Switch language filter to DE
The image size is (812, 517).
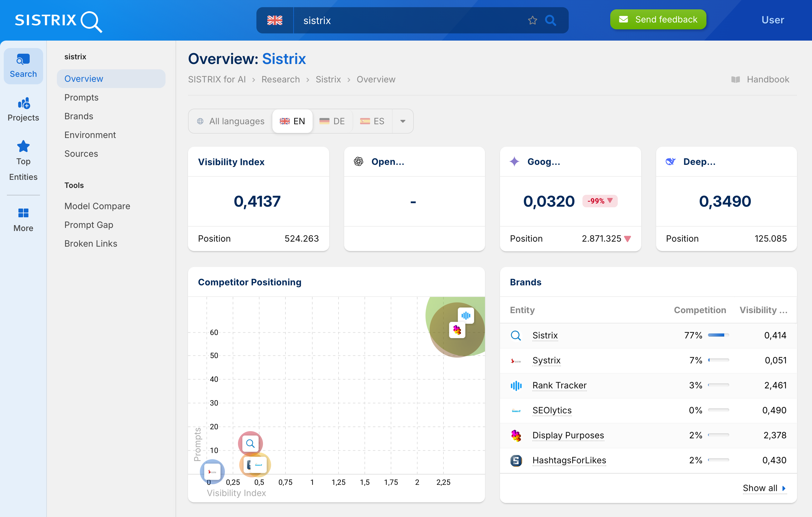click(332, 121)
